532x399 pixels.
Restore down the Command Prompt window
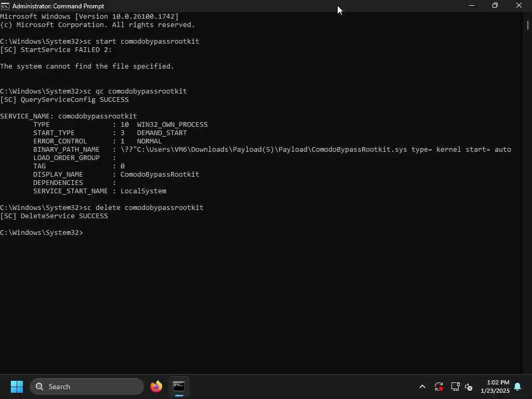(495, 6)
